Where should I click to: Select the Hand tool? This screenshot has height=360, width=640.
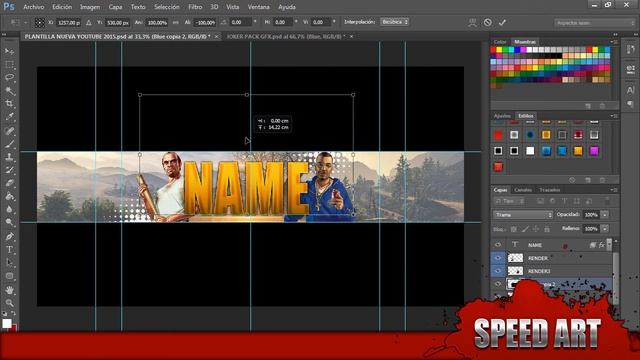(9, 290)
